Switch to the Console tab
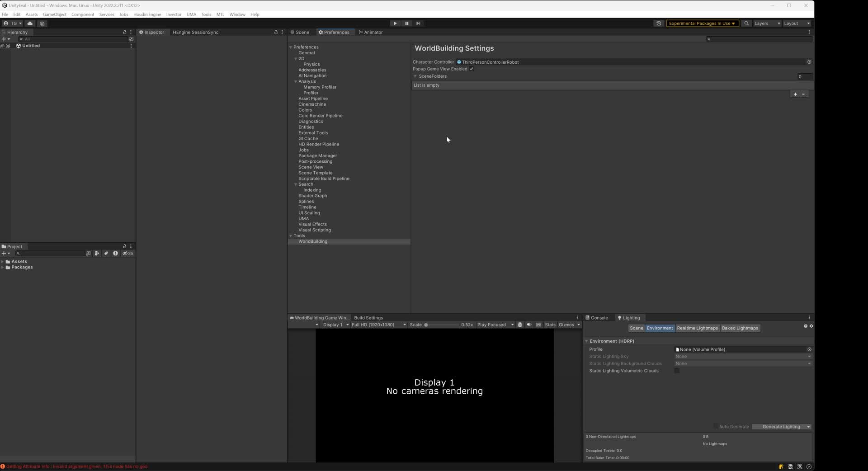The width and height of the screenshot is (868, 471). (597, 318)
